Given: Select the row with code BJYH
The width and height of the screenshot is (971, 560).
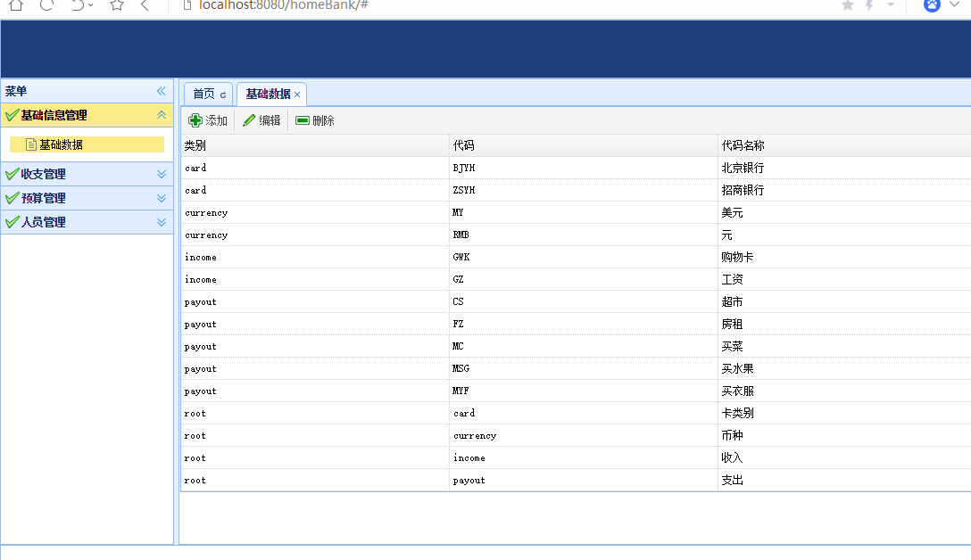Looking at the screenshot, I should point(464,168).
